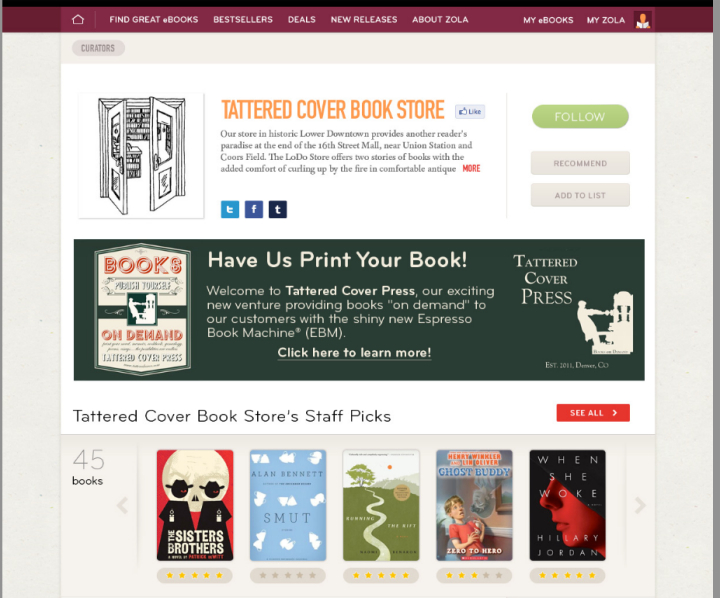Open the Curators breadcrumb tag
The image size is (720, 598).
coord(98,48)
